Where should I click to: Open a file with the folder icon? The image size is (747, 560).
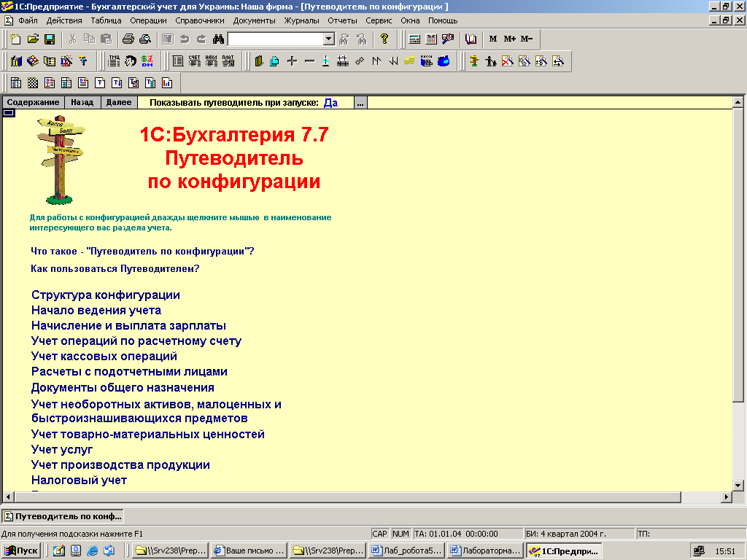(32, 39)
